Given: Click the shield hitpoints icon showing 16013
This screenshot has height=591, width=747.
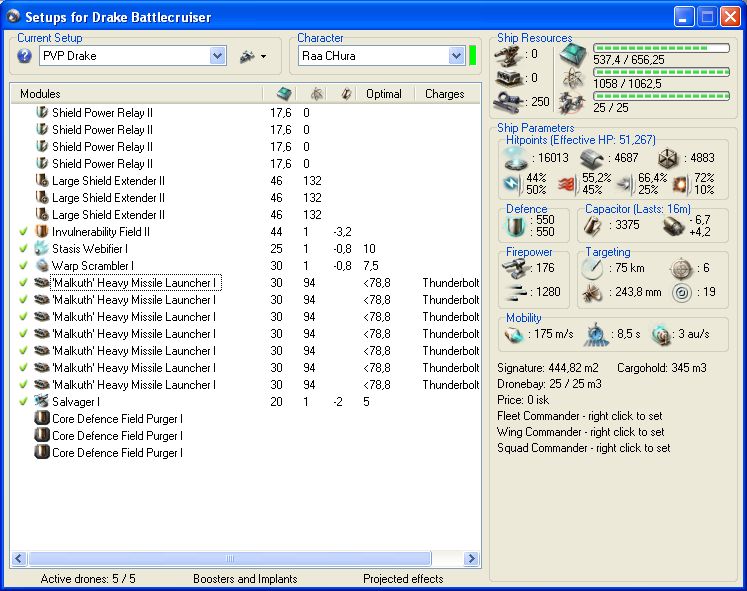Looking at the screenshot, I should [x=516, y=157].
